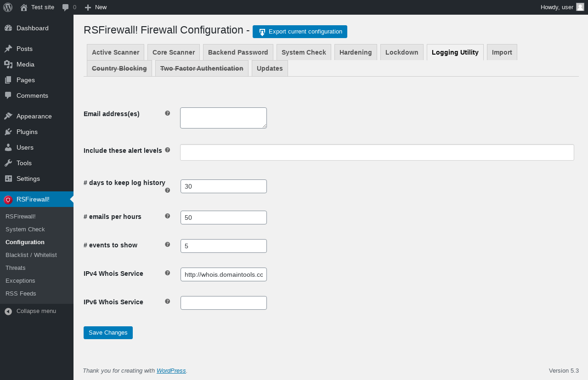The height and width of the screenshot is (380, 588).
Task: Click the Tools wrench icon
Action: click(x=8, y=163)
